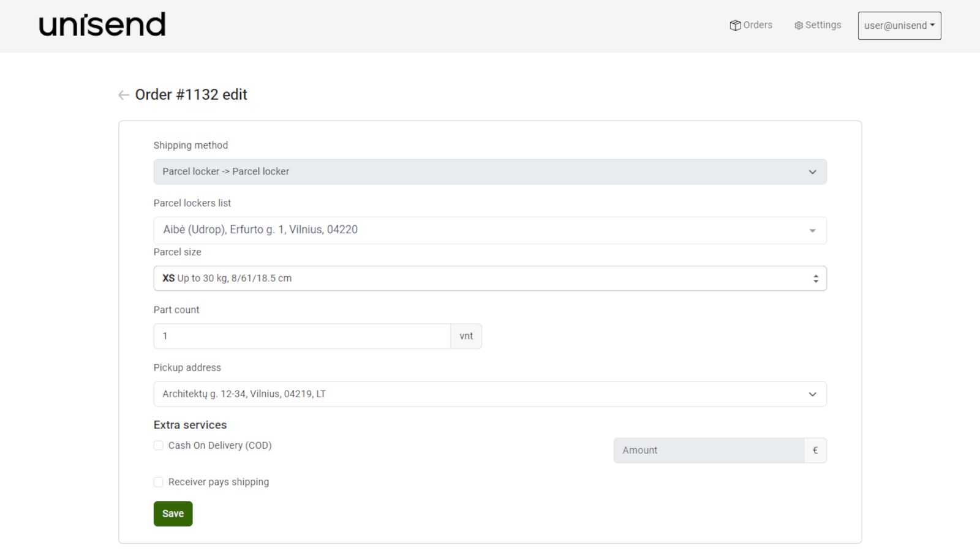
Task: Click the package icon next to Orders
Action: pos(735,25)
